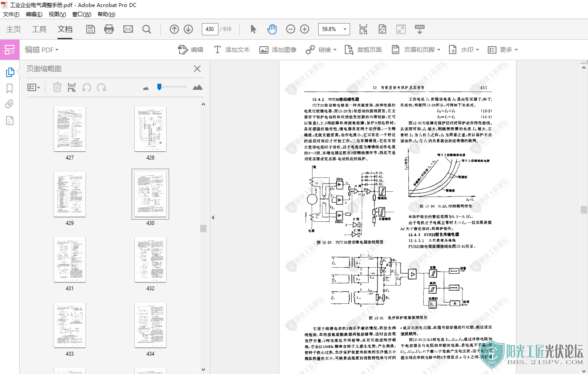Click the read mode keyboard icon
This screenshot has width=588, height=374.
(x=420, y=29)
